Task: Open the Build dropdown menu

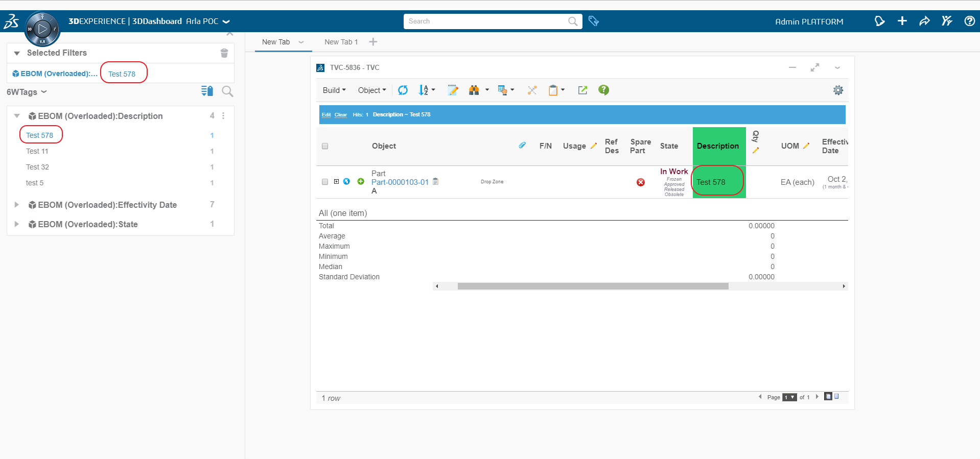Action: pyautogui.click(x=334, y=90)
